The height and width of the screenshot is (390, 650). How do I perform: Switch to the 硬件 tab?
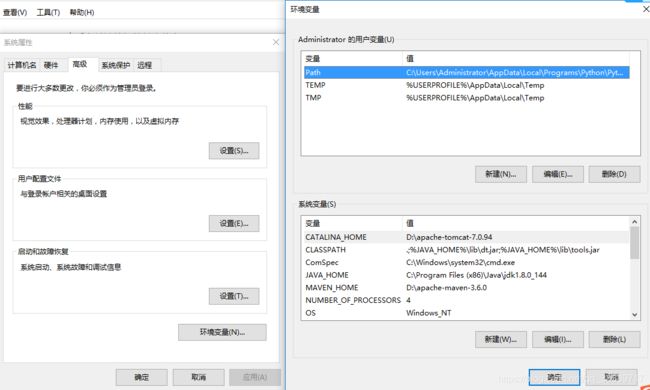point(51,65)
